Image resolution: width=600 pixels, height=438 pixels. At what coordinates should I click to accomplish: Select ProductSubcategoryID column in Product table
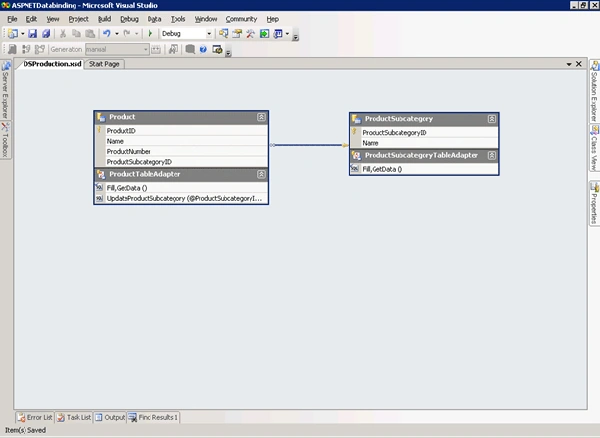point(181,162)
